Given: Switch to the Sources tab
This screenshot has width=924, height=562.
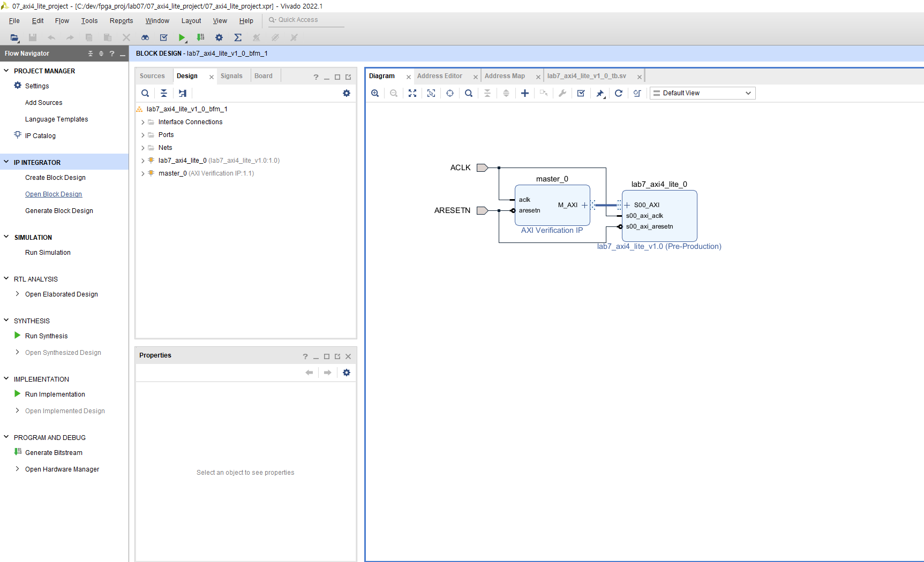Looking at the screenshot, I should (x=152, y=76).
